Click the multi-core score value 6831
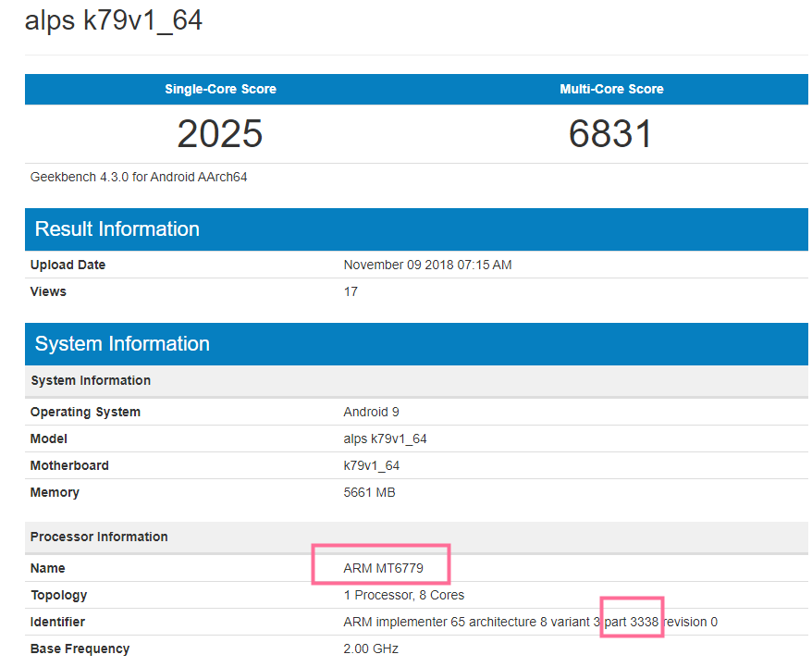Viewport: 812px width, 667px height. pos(611,134)
